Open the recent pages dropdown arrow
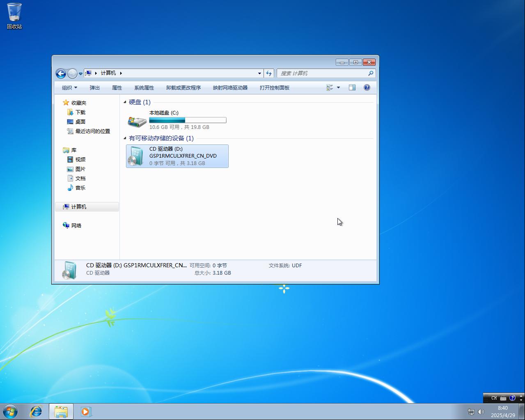525x420 pixels. (x=80, y=74)
